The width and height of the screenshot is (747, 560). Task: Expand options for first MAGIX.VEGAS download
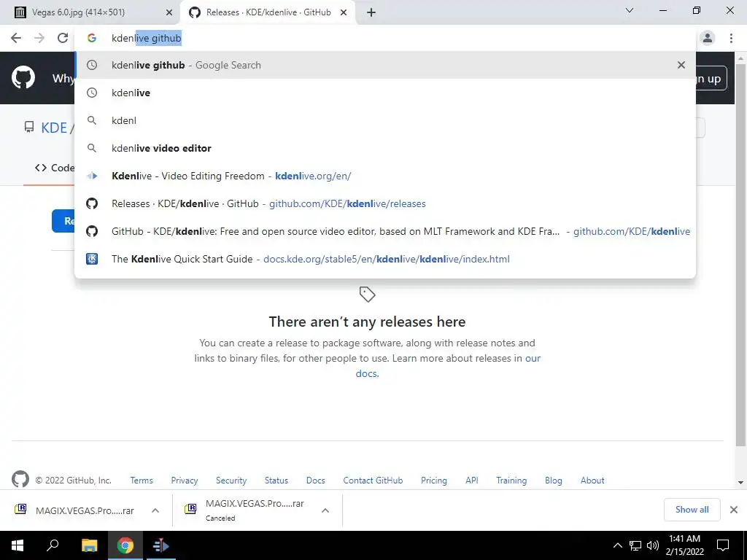pos(155,510)
